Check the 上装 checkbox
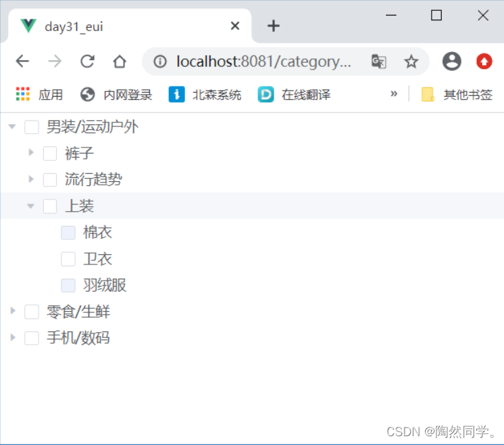504x445 pixels. point(50,206)
